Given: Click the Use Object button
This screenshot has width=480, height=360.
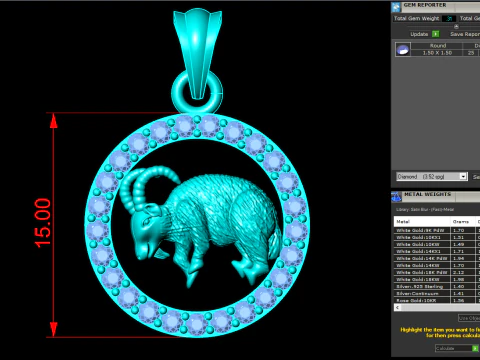Looking at the screenshot, I should (469, 318).
